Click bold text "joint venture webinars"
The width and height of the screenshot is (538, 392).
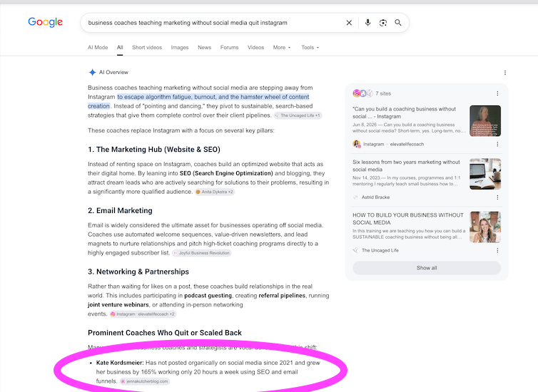coord(118,304)
